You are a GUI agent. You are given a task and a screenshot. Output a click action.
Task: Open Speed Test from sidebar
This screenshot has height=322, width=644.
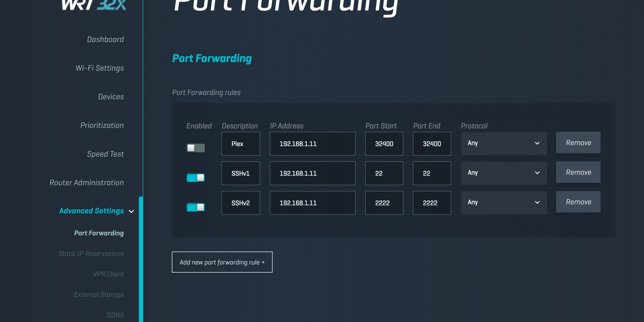[105, 154]
